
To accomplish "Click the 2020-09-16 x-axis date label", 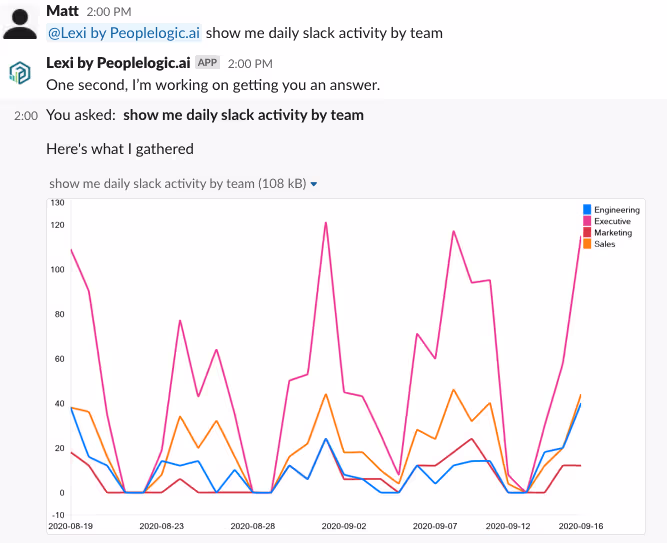I will click(581, 526).
